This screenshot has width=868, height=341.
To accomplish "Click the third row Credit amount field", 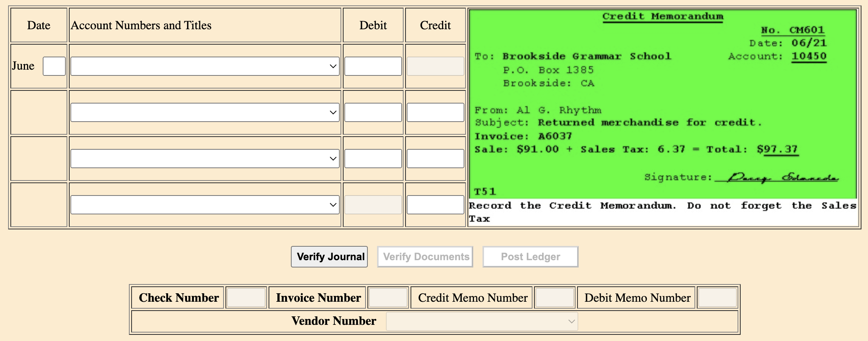I will pos(435,159).
